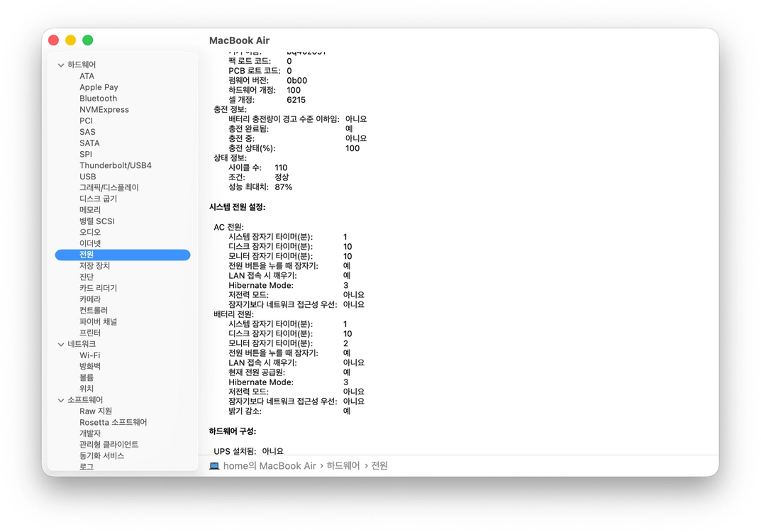Open the 개발자 entry
The height and width of the screenshot is (532, 761).
[90, 434]
